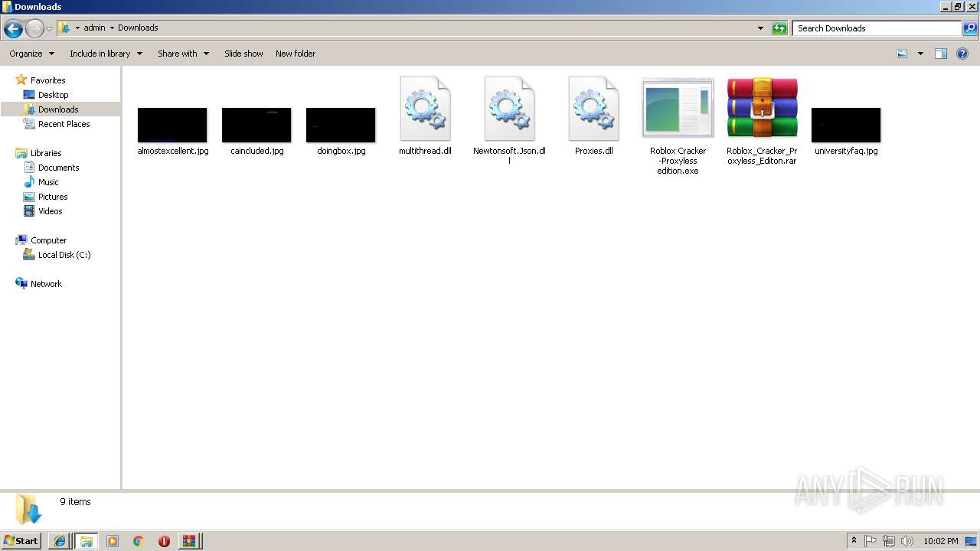Open the Start menu
This screenshot has width=980, height=551.
click(x=21, y=541)
